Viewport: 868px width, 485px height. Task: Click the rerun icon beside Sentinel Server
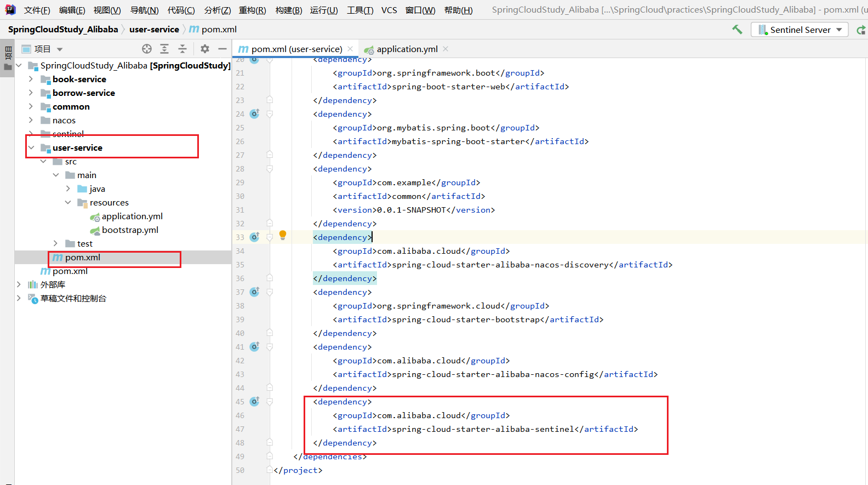click(861, 30)
